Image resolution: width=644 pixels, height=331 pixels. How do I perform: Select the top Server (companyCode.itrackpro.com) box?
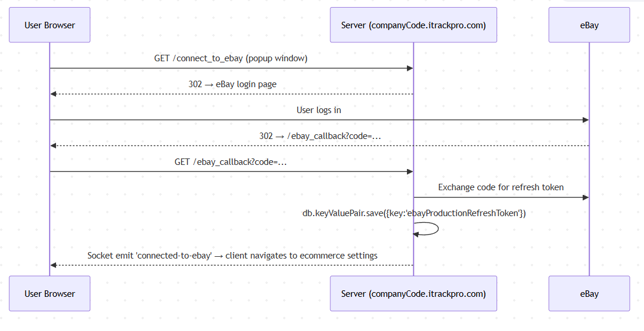click(413, 25)
